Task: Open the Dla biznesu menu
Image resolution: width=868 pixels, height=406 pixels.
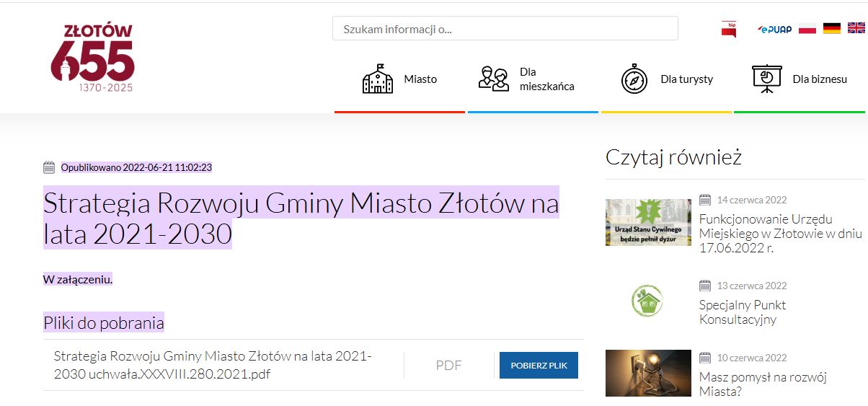Action: (x=820, y=79)
